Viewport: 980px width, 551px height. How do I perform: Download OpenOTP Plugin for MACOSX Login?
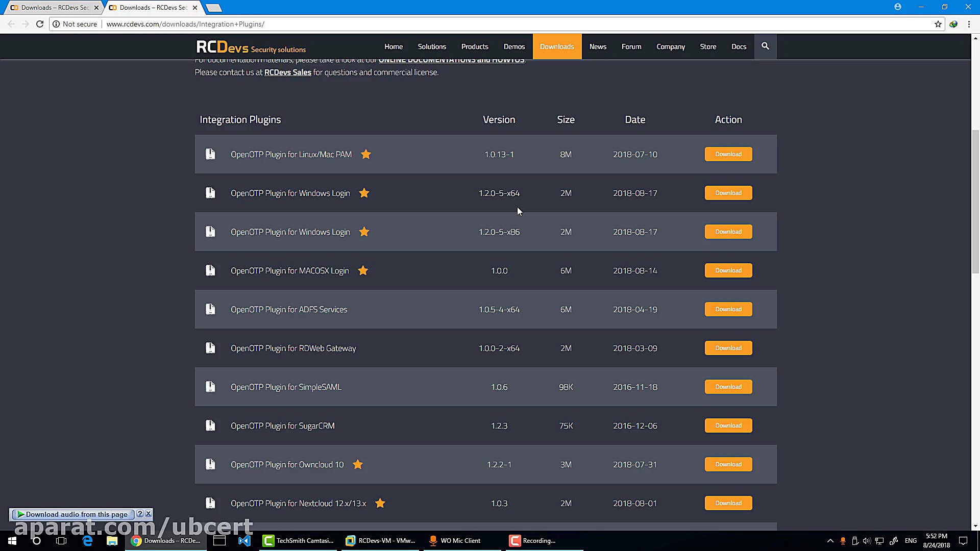click(728, 270)
